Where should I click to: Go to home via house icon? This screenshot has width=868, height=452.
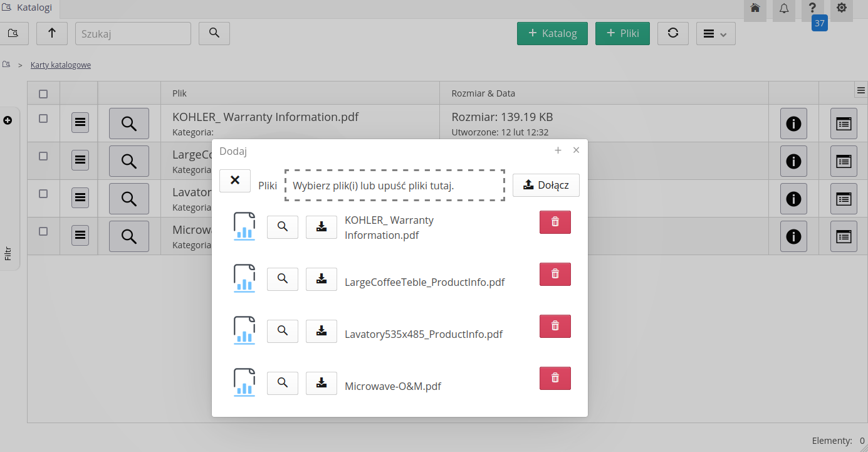[x=755, y=8]
